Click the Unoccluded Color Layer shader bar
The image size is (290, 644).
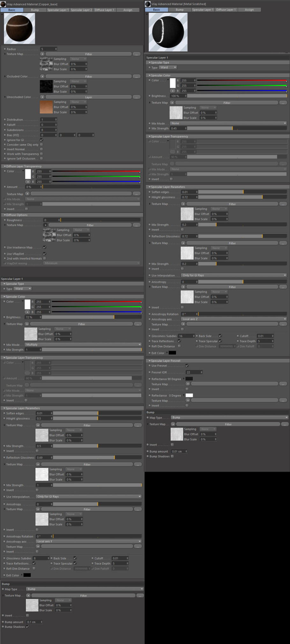89,97
